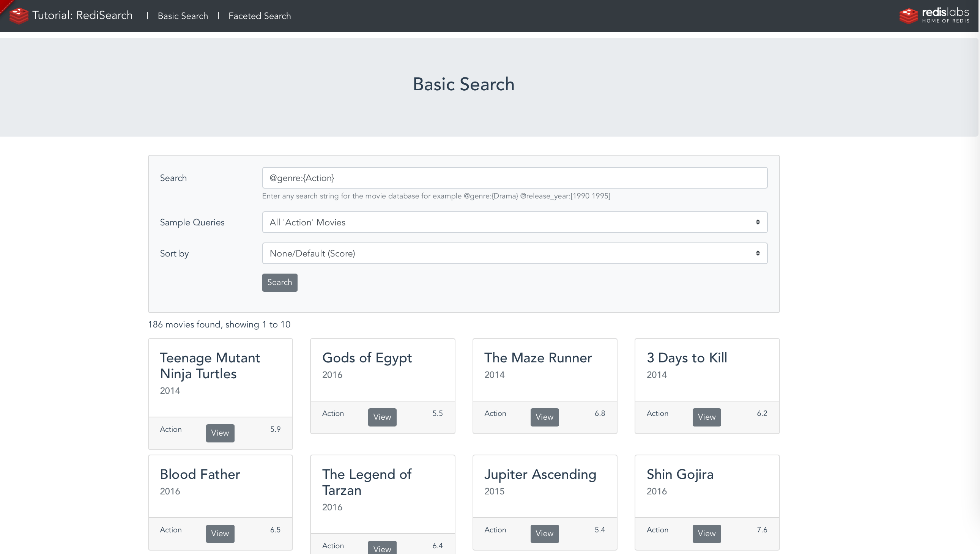Screen dimensions: 980x554
Task: Click the Redis cube icon in the header
Action: pos(18,15)
